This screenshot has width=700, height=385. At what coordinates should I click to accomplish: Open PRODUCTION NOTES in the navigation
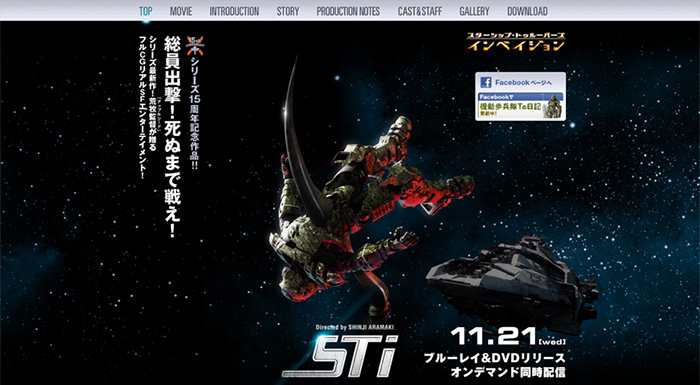348,11
